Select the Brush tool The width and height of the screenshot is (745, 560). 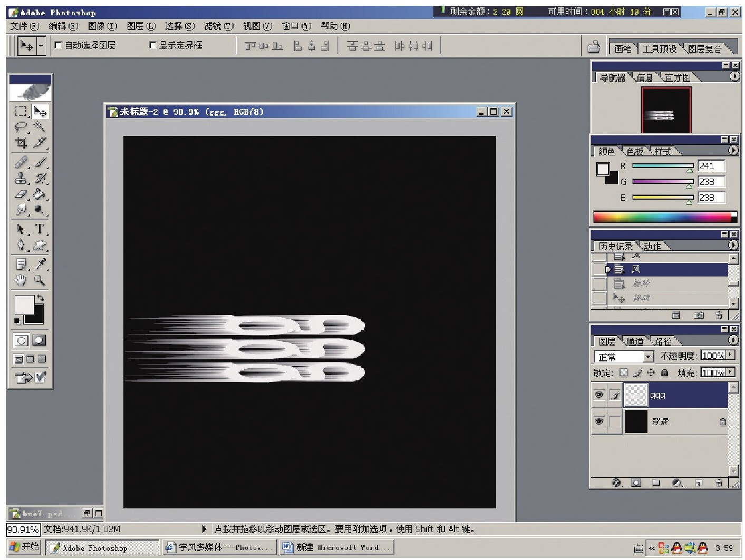coord(40,162)
